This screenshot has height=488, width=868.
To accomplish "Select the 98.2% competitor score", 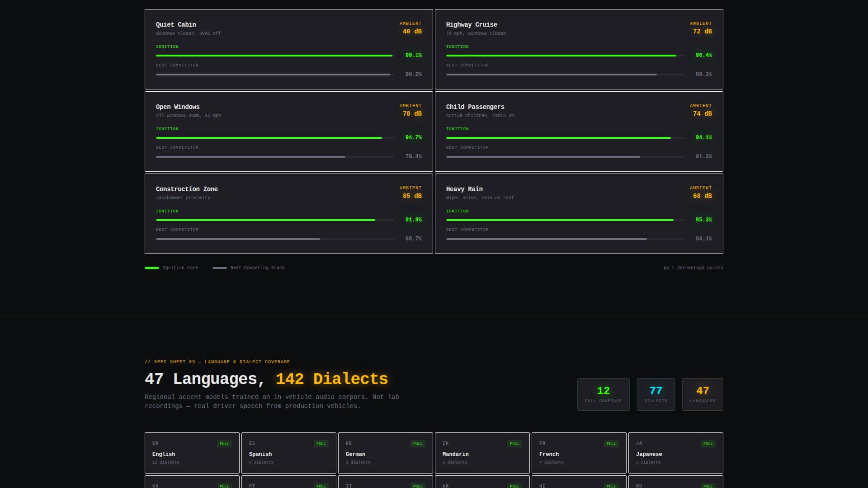I will click(414, 74).
